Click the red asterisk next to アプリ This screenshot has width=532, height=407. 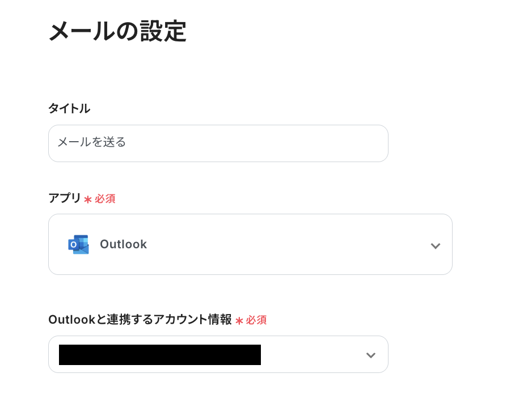[x=88, y=200]
